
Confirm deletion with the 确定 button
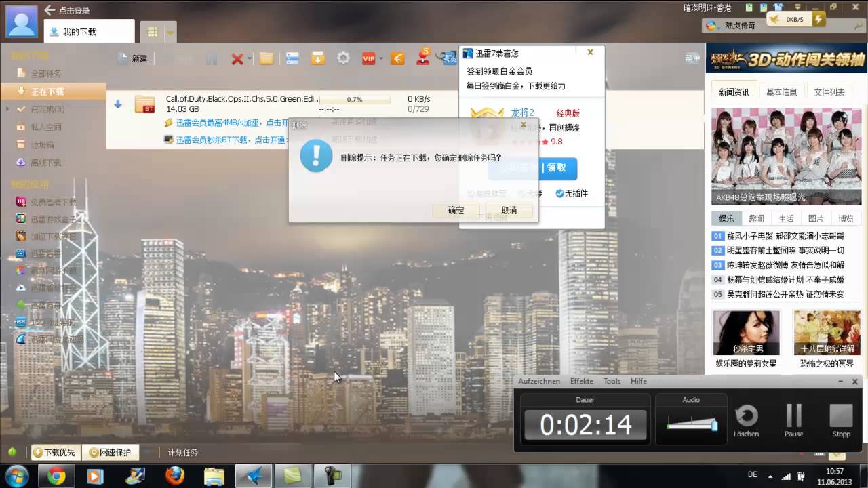click(456, 211)
